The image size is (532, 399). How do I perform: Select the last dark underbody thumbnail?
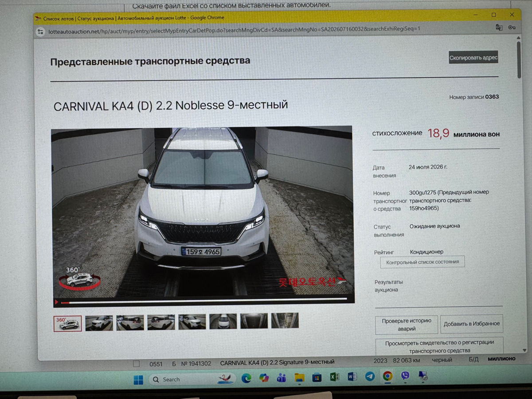tap(285, 320)
